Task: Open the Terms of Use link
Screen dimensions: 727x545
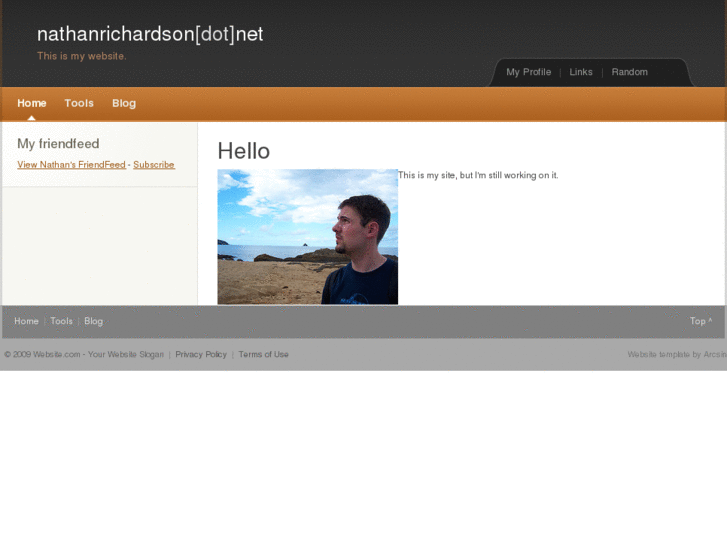Action: (263, 355)
